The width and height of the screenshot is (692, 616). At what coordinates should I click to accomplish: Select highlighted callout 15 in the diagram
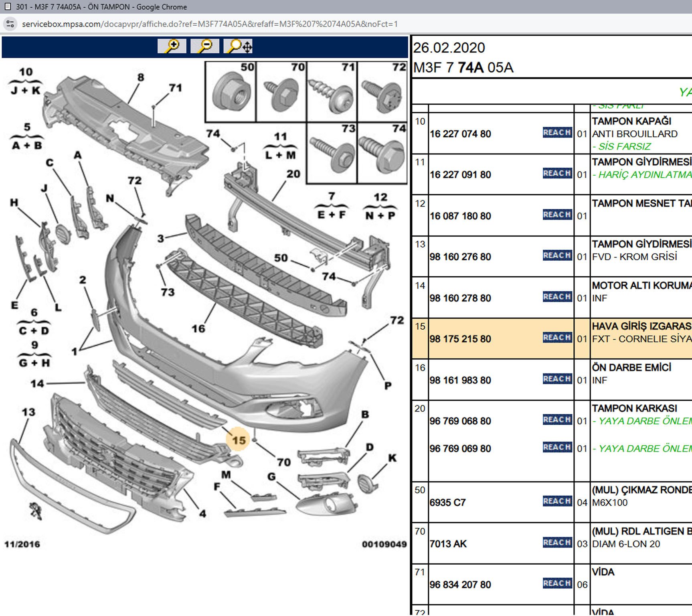[x=238, y=440]
